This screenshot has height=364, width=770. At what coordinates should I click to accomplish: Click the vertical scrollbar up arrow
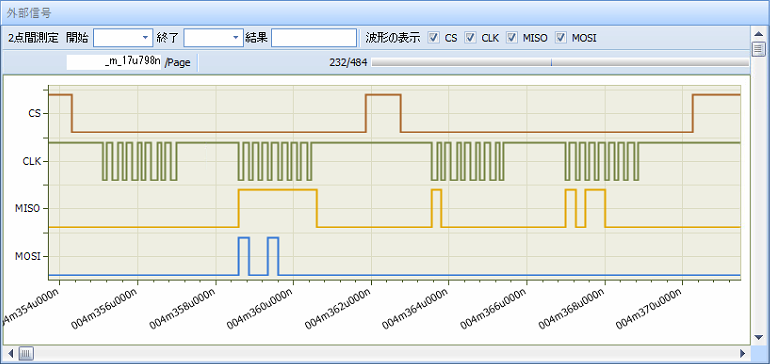[x=759, y=34]
